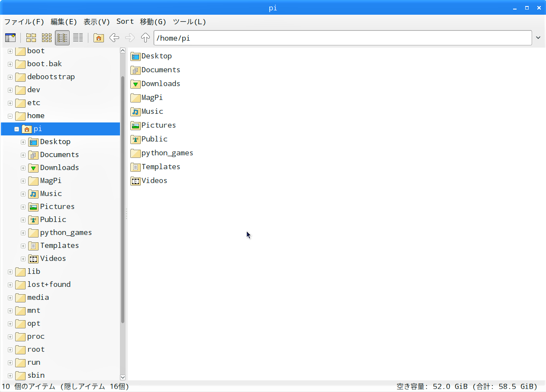Select Pictures folder icon in file pane
Viewport: 546px width, 392px height.
(136, 125)
